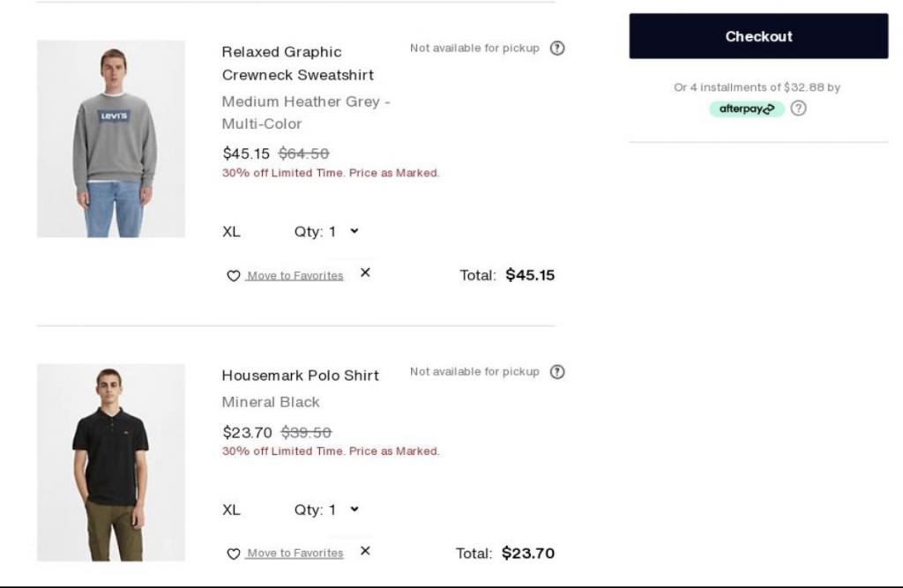The height and width of the screenshot is (588, 903).
Task: Open pickup help icon for the Crewneck Sweatshirt
Action: 557,48
